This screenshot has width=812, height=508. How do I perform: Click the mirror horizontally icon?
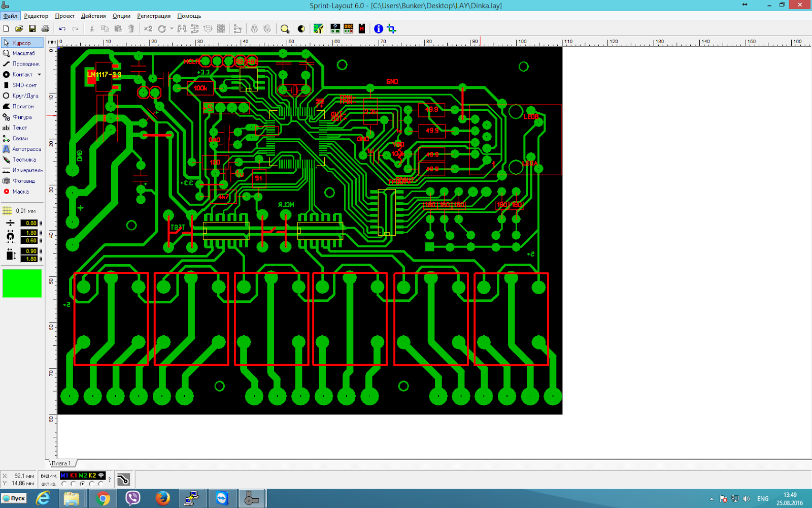tap(182, 29)
